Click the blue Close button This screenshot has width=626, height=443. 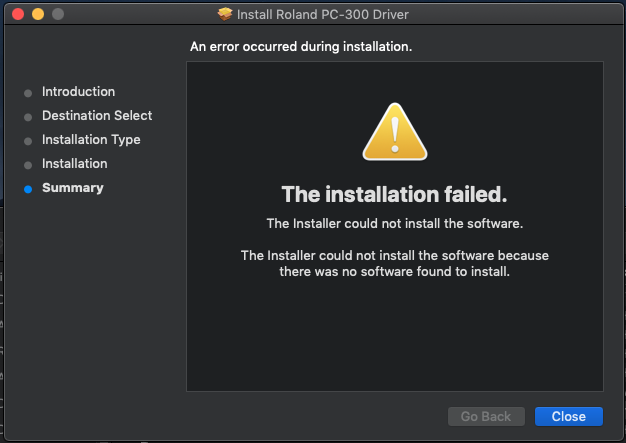(569, 416)
